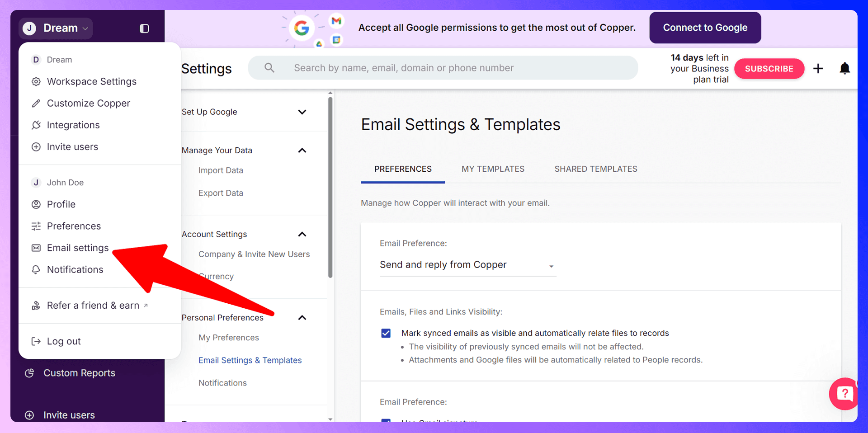Select Notifications in the user menu
This screenshot has height=433, width=868.
(x=75, y=269)
